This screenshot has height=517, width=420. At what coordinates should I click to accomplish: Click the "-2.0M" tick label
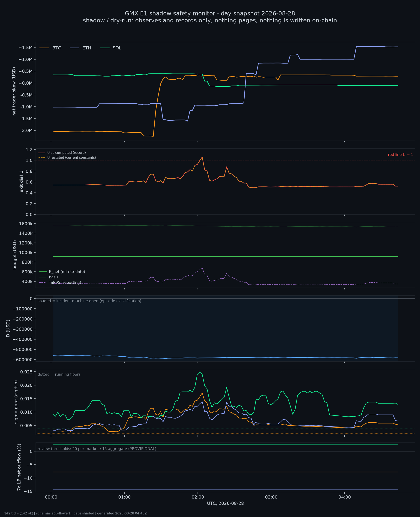(26, 131)
